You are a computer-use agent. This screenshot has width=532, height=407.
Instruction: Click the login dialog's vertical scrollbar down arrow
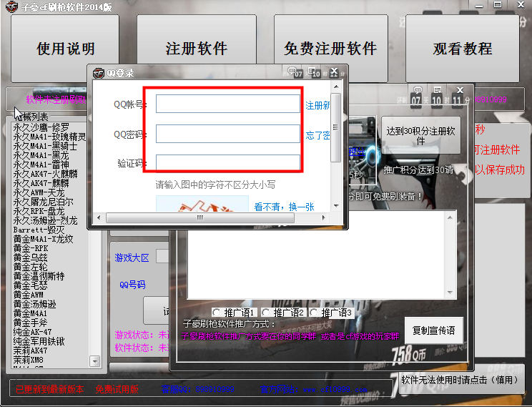[335, 207]
